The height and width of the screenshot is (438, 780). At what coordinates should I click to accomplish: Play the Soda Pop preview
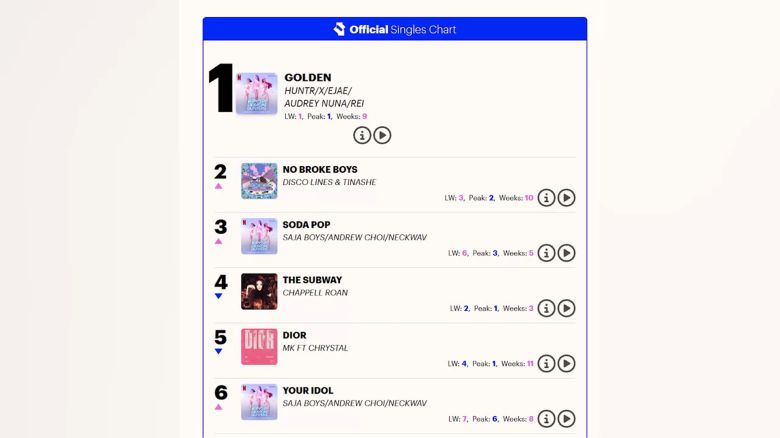pos(566,253)
